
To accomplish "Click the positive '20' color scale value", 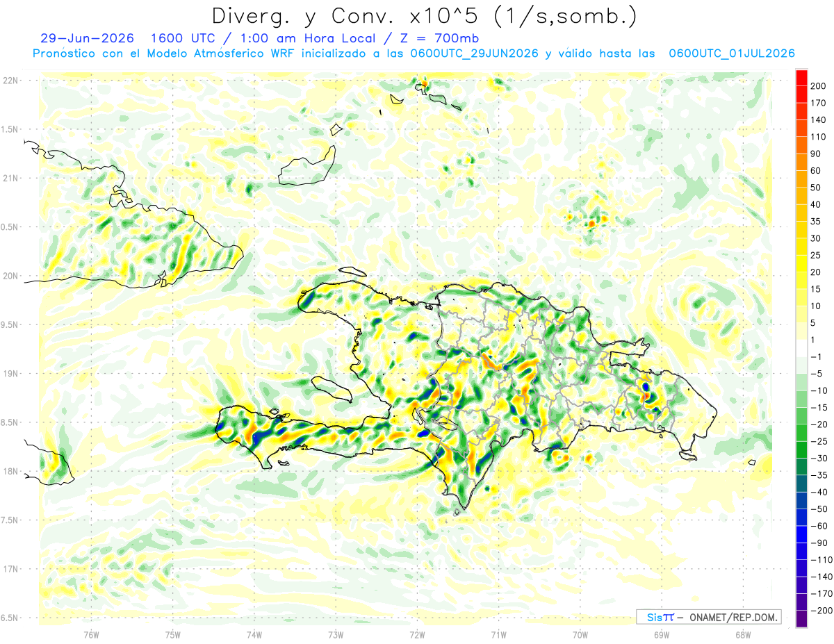I will 815,272.
